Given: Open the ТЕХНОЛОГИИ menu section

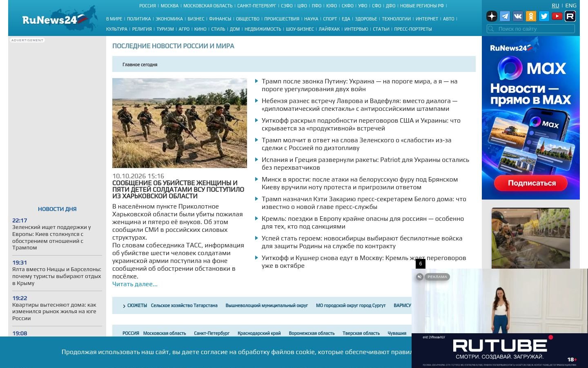Looking at the screenshot, I should (396, 19).
